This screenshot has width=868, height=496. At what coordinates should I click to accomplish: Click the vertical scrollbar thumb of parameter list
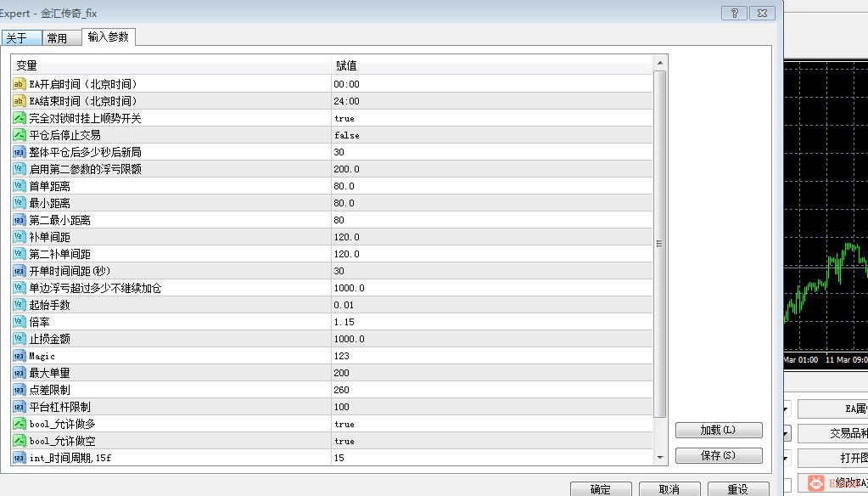660,244
